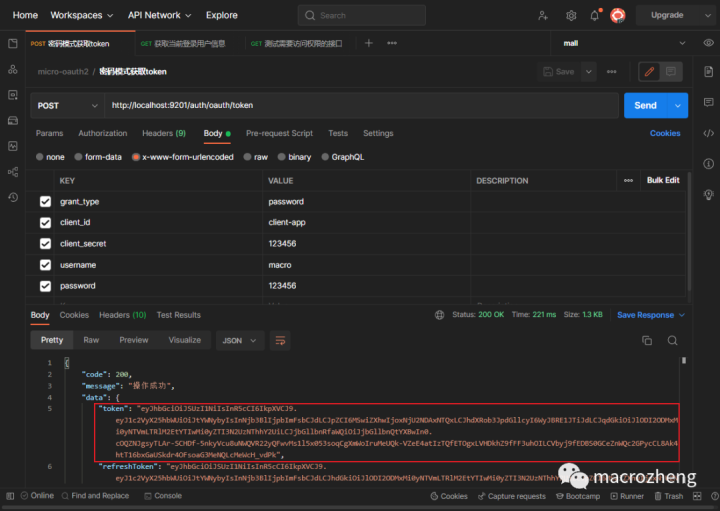Switch to Pre-request Script tab

click(x=279, y=133)
